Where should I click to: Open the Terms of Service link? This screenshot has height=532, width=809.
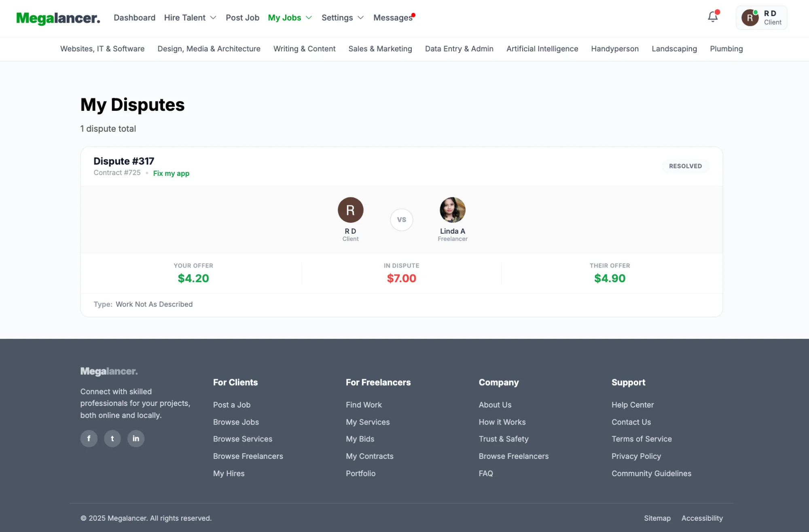642,439
